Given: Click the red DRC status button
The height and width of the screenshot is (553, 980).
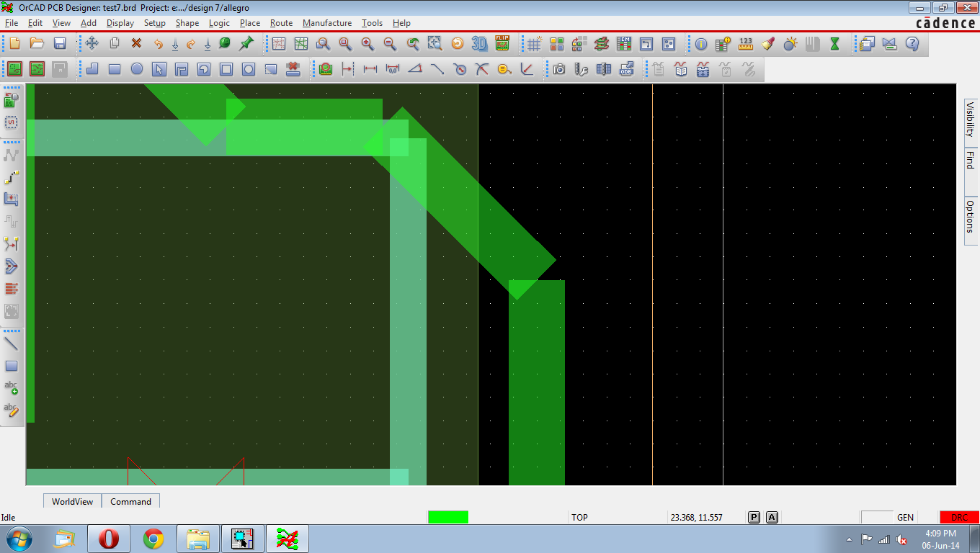Looking at the screenshot, I should tap(959, 517).
